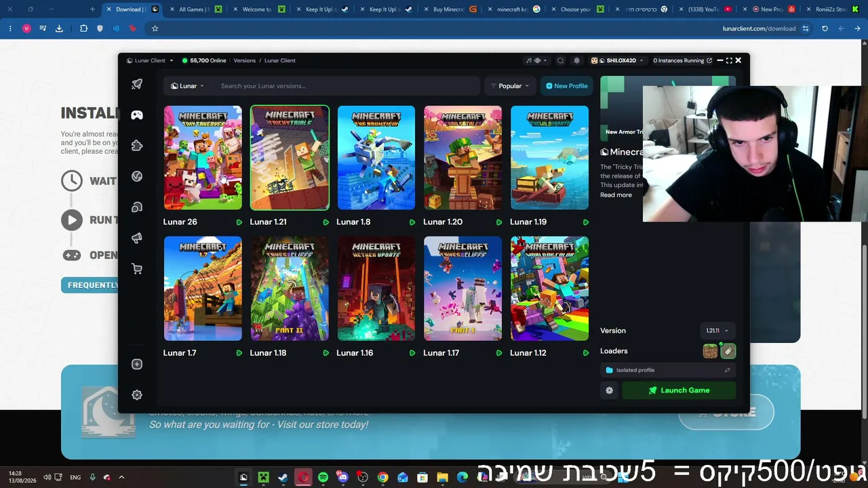Open the Lunar Client dropdown in title bar
Screen dimensions: 868x488
tap(150, 60)
